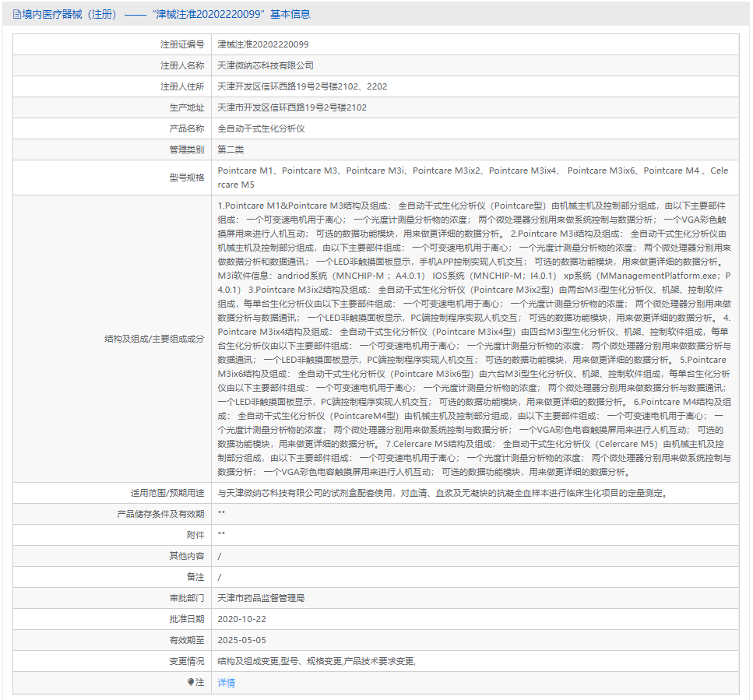This screenshot has width=753, height=700.
Task: Click the 其他内容 label
Action: pyautogui.click(x=187, y=556)
